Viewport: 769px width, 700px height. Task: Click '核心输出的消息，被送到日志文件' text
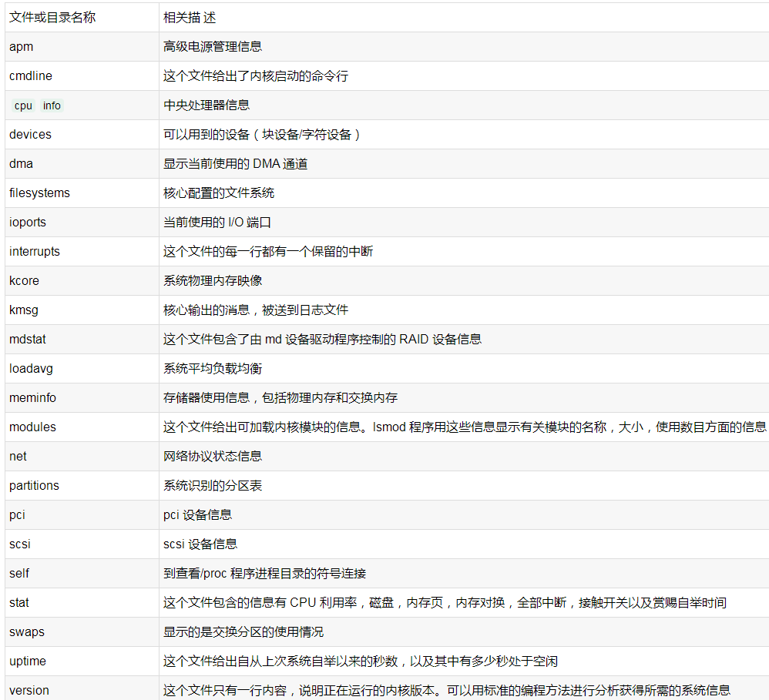click(256, 310)
